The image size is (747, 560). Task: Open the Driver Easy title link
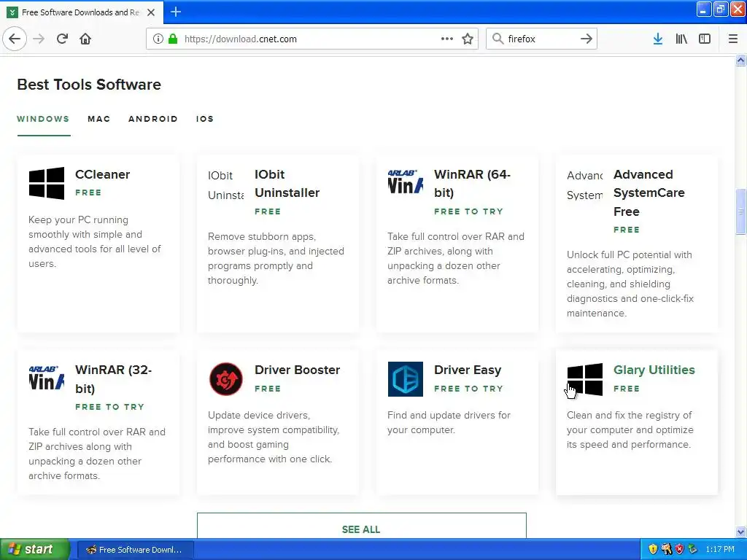(468, 370)
